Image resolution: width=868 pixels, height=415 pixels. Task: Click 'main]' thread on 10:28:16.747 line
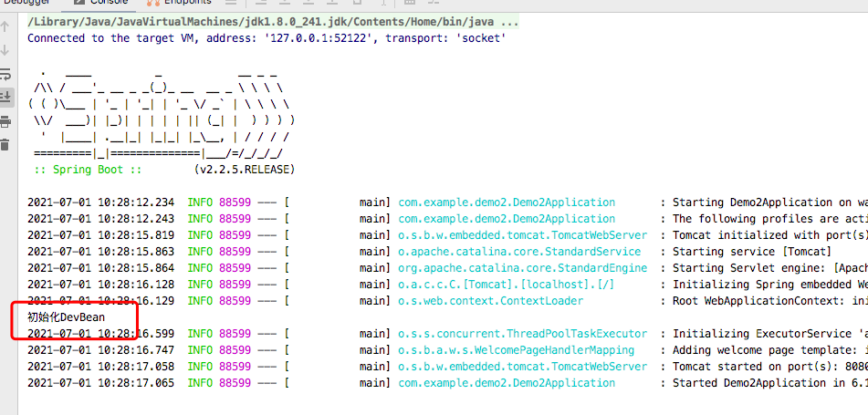click(x=375, y=350)
